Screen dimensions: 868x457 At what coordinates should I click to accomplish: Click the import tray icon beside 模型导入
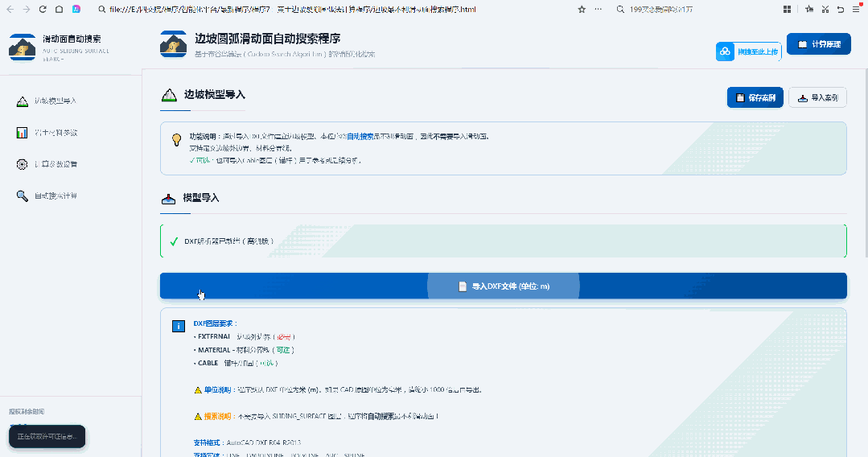(x=168, y=198)
